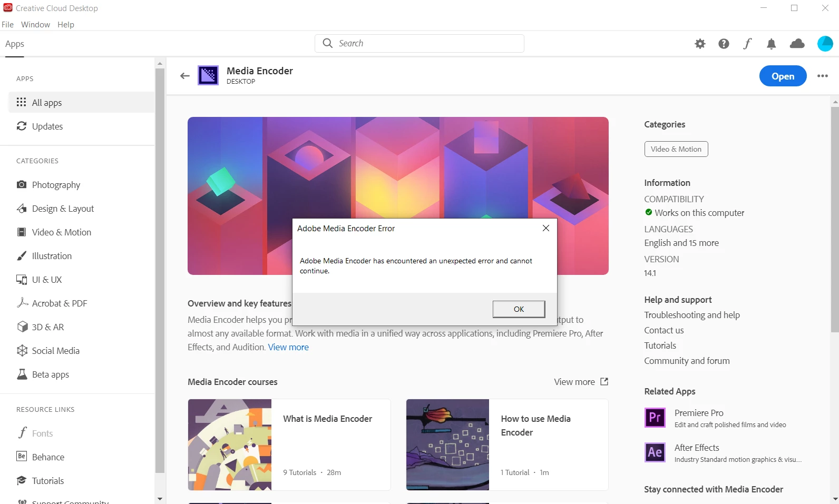Click the blue Open button
The image size is (839, 504).
point(783,76)
